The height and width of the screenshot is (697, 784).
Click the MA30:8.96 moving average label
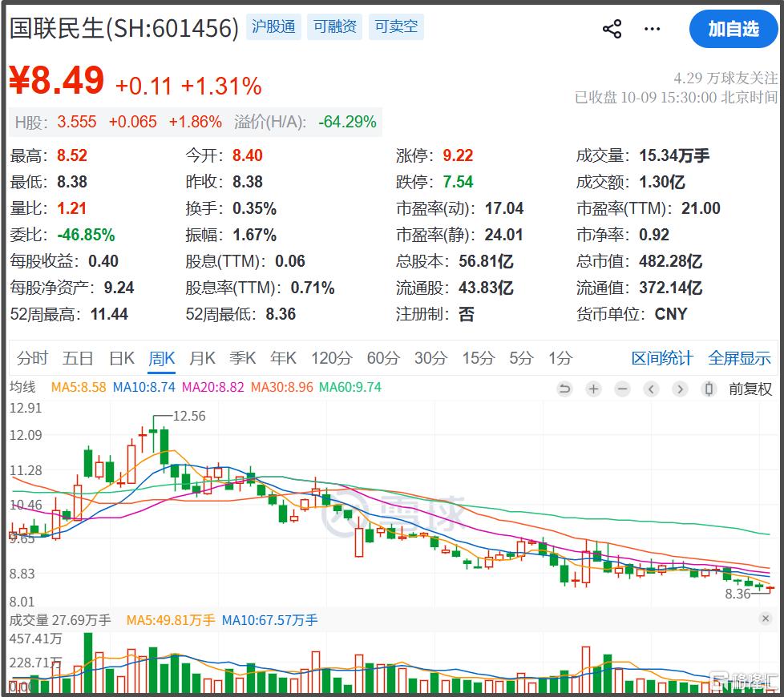point(282,387)
